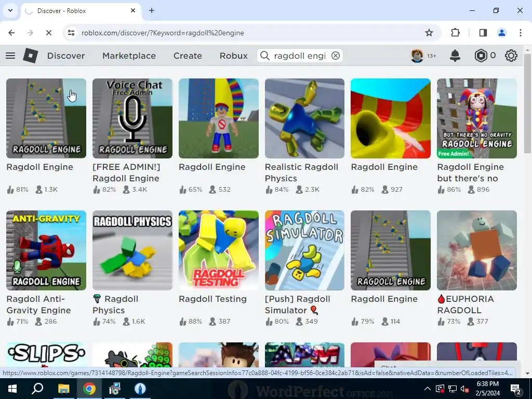The height and width of the screenshot is (399, 532).
Task: Open the settings gear icon
Action: coord(511,56)
